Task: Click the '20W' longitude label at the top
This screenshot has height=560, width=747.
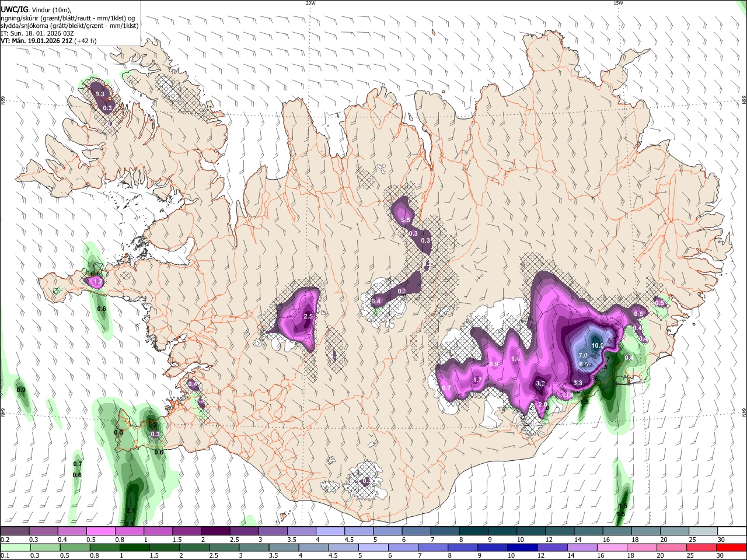Action: click(310, 3)
